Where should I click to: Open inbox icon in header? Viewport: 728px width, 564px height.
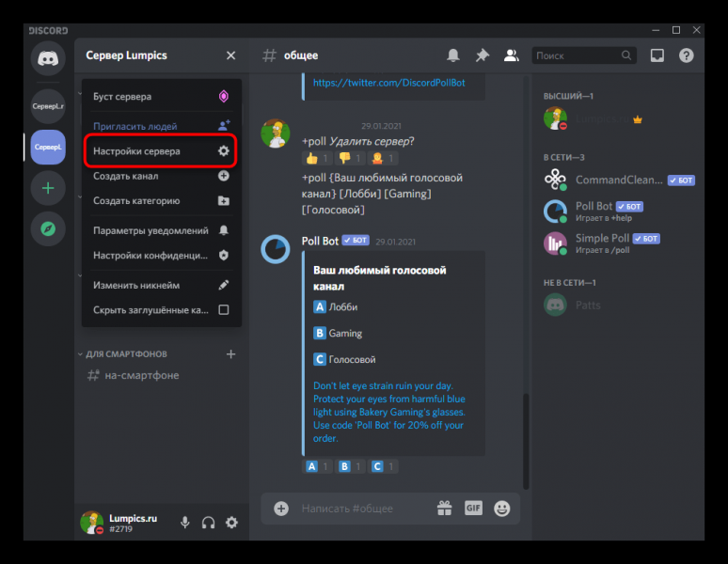(657, 55)
